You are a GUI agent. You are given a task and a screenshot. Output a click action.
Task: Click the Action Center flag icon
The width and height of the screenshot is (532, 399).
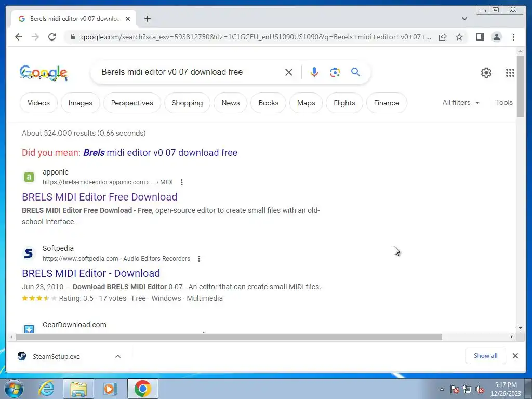(455, 390)
